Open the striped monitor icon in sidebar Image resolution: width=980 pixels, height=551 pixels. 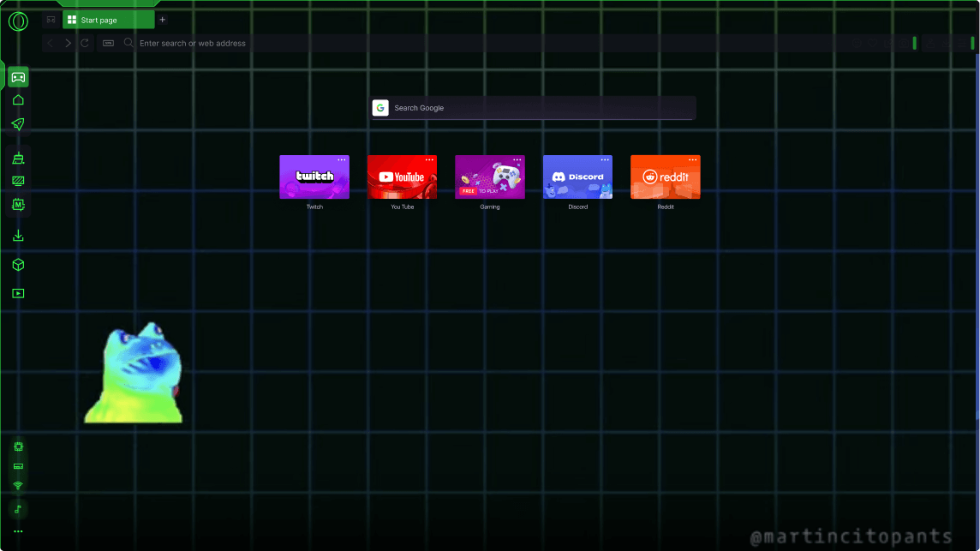pyautogui.click(x=18, y=182)
